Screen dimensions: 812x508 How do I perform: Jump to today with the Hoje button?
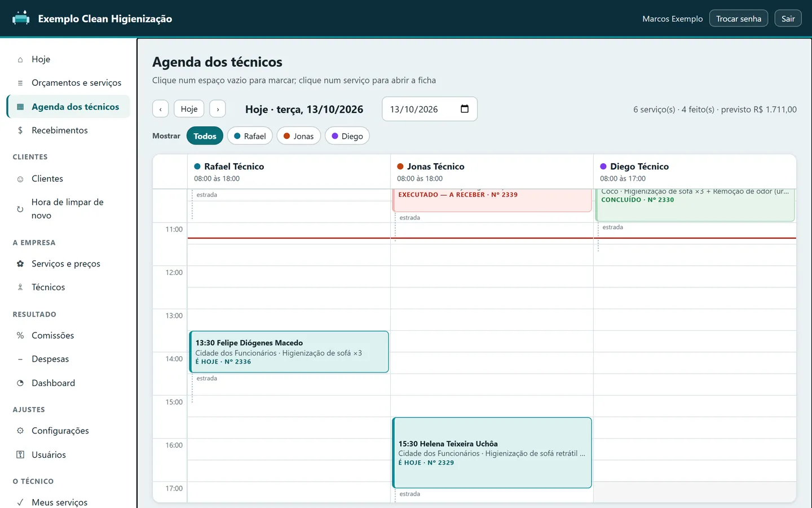click(189, 109)
